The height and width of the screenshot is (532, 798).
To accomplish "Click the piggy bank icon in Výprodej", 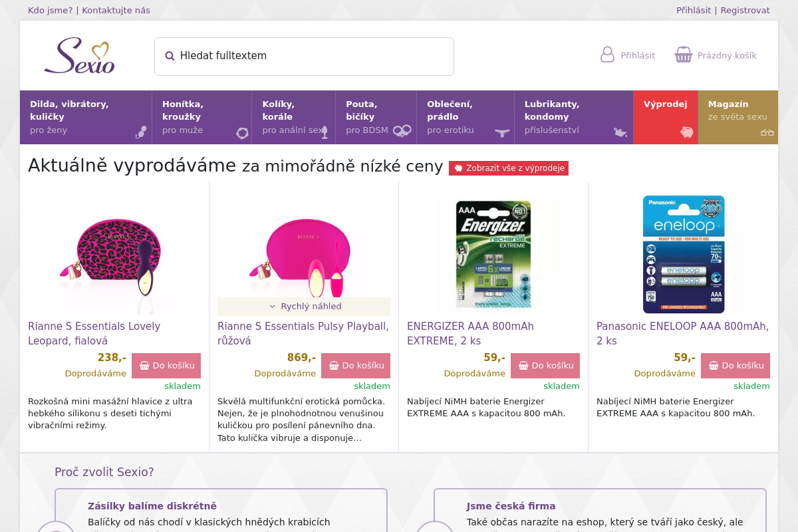I will point(686,132).
